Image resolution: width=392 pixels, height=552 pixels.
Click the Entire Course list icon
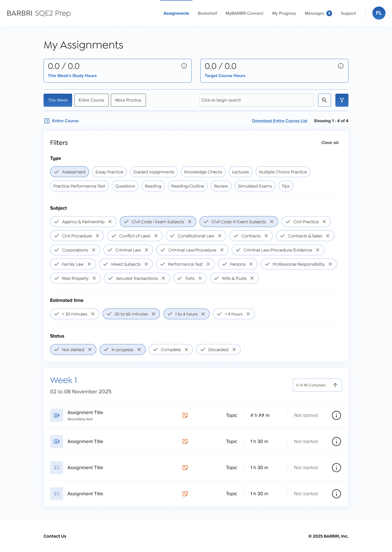pyautogui.click(x=47, y=121)
